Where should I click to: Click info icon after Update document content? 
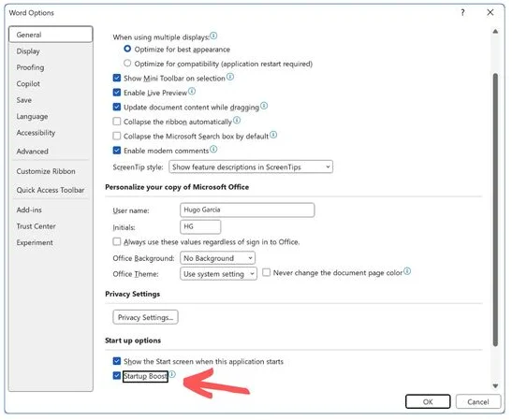264,106
